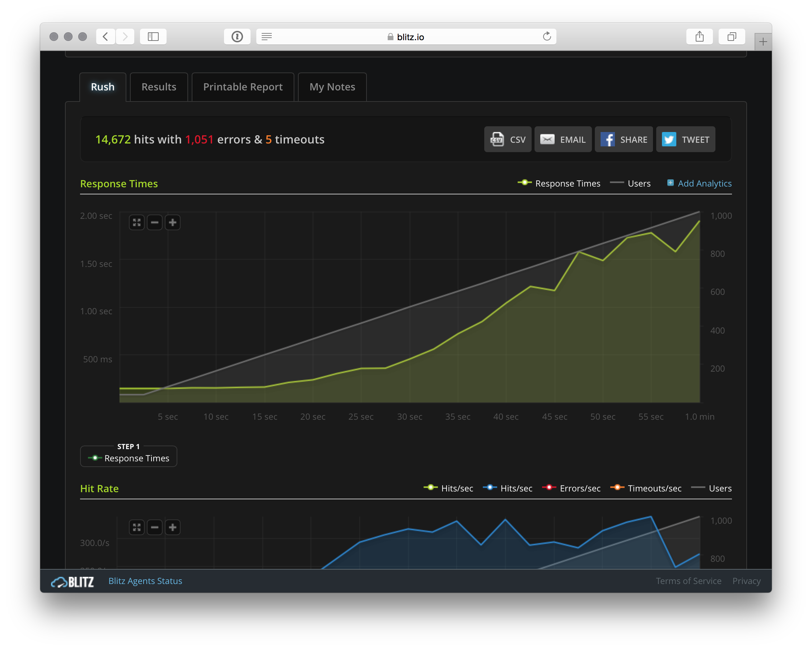Toggle Response Times series in chart legend
Viewport: 812px width, 650px height.
(x=559, y=183)
